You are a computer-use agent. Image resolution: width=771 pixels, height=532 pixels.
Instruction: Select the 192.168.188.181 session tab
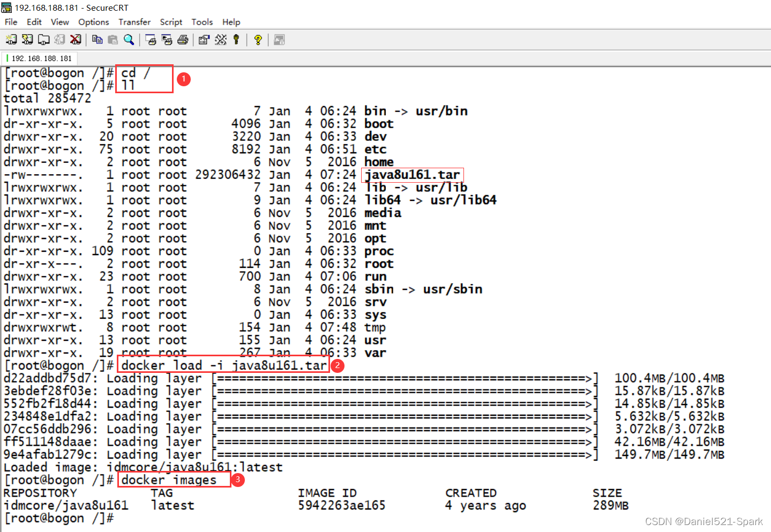(41, 58)
